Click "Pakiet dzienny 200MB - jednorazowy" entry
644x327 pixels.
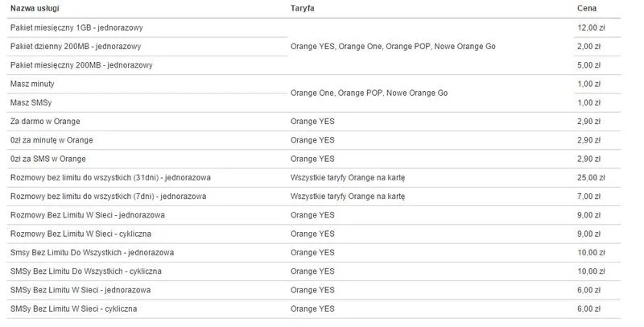pos(76,46)
